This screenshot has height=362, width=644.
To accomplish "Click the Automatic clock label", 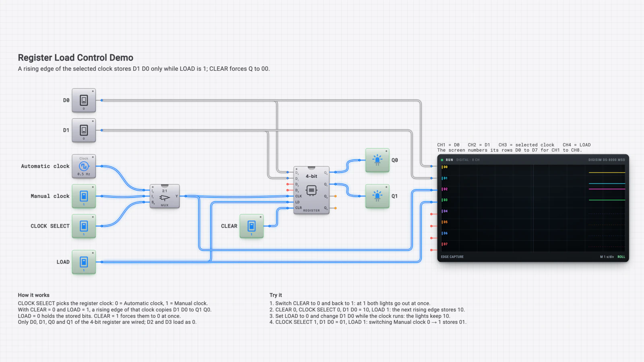I will pos(45,166).
